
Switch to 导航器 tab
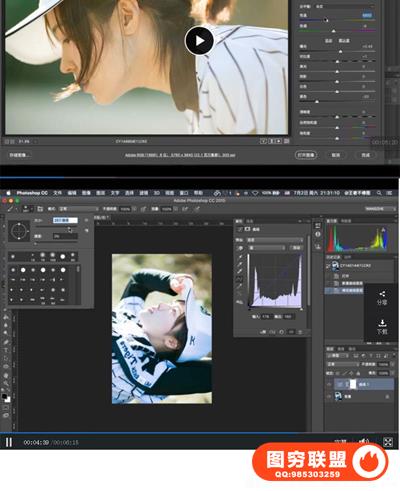click(346, 221)
